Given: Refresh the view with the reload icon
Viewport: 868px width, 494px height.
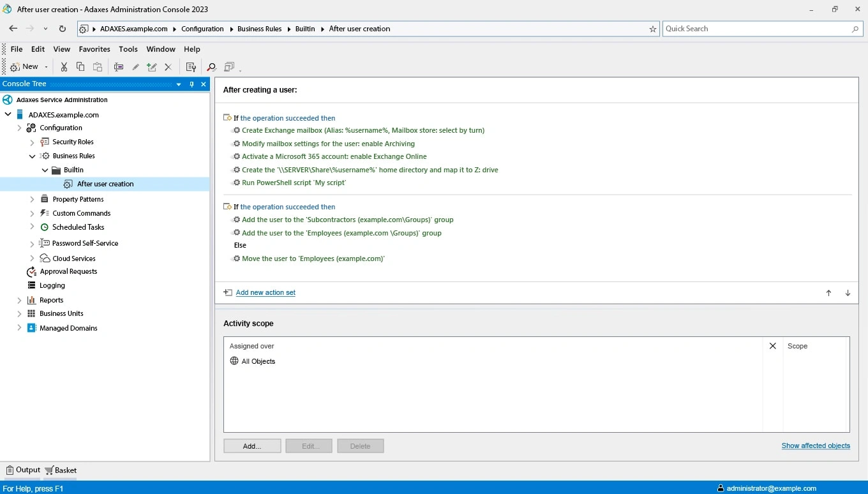Looking at the screenshot, I should (x=63, y=29).
